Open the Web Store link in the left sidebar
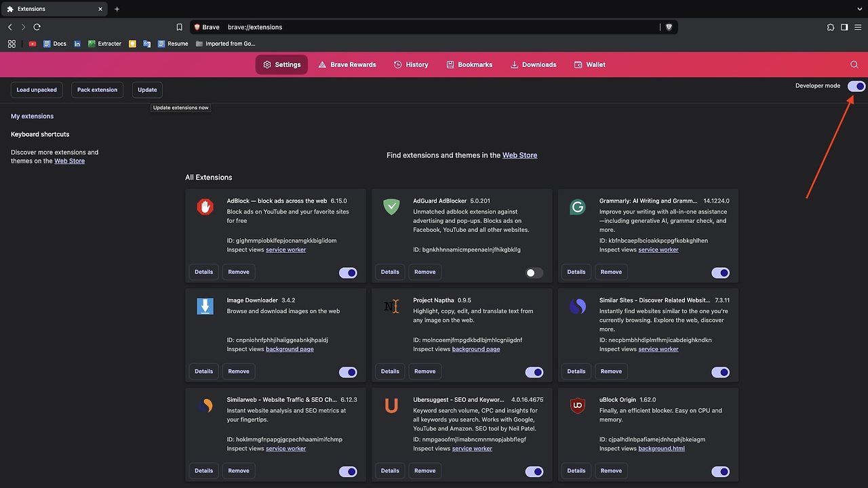This screenshot has width=868, height=488. (x=69, y=161)
